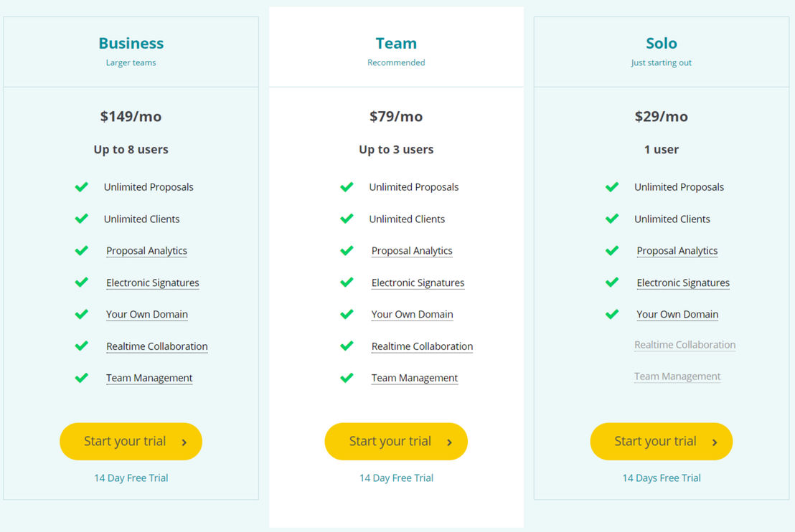The height and width of the screenshot is (532, 795).
Task: Open Your Own Domain link in Business plan
Action: (x=147, y=314)
